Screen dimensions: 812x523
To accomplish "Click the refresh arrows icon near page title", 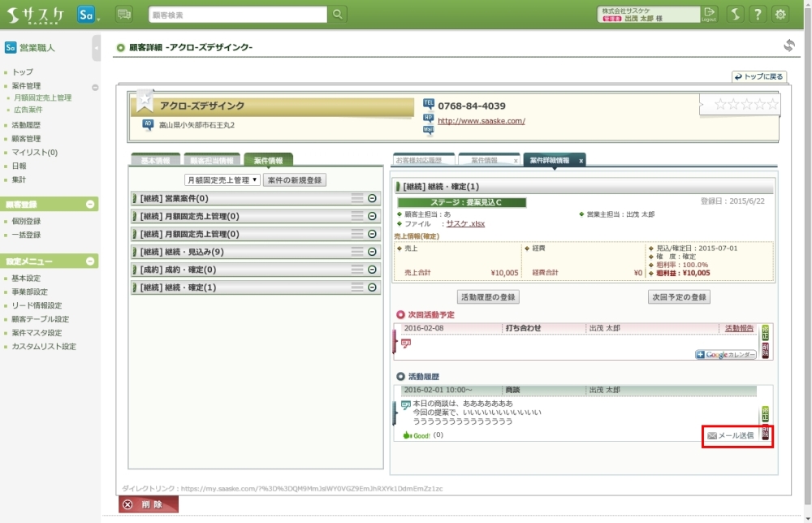I will tap(788, 45).
